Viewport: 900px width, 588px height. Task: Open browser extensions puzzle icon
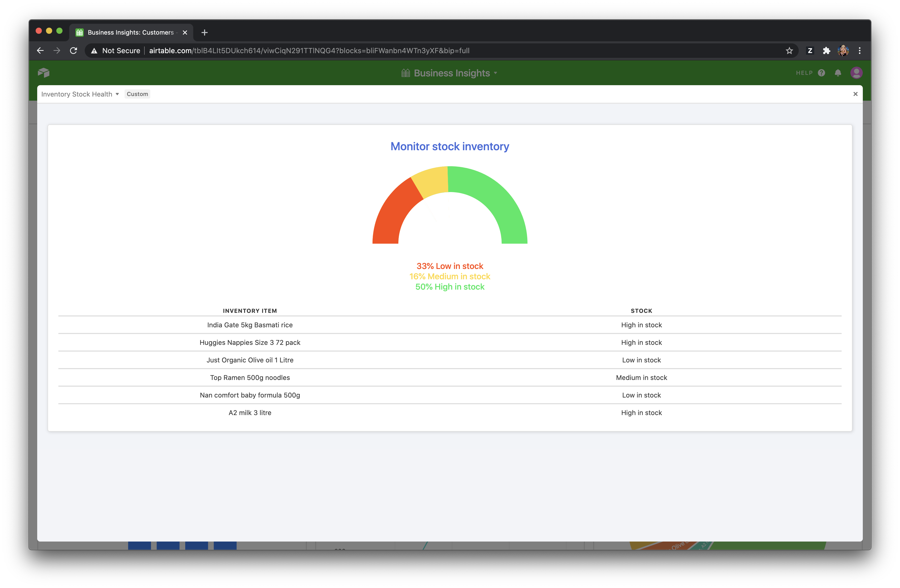pyautogui.click(x=827, y=51)
